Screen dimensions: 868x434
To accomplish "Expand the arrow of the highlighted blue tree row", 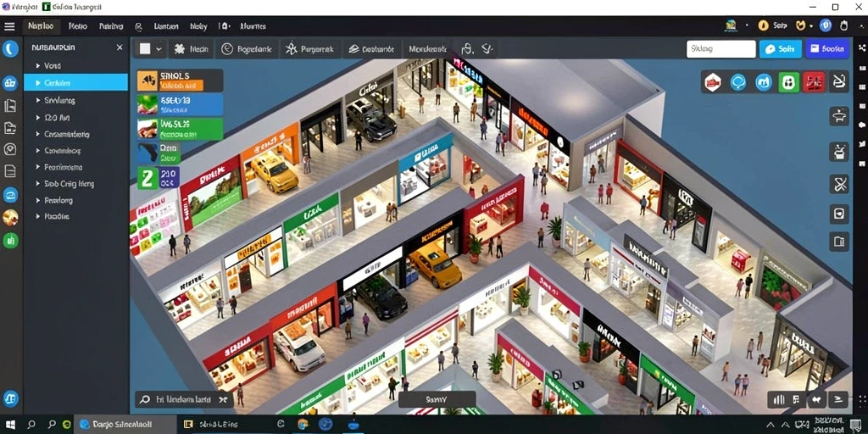I will pos(37,83).
